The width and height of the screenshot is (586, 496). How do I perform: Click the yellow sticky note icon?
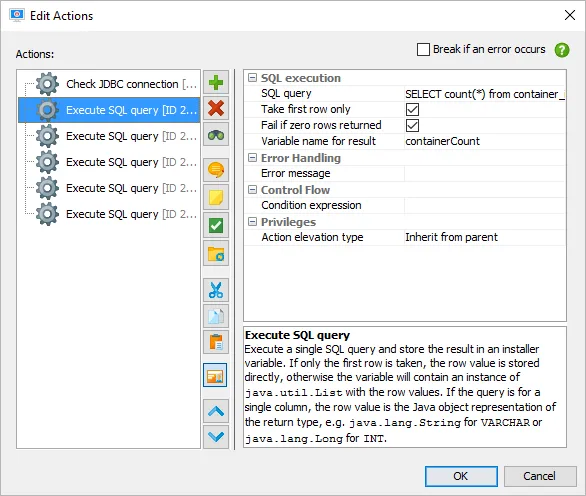[x=216, y=197]
